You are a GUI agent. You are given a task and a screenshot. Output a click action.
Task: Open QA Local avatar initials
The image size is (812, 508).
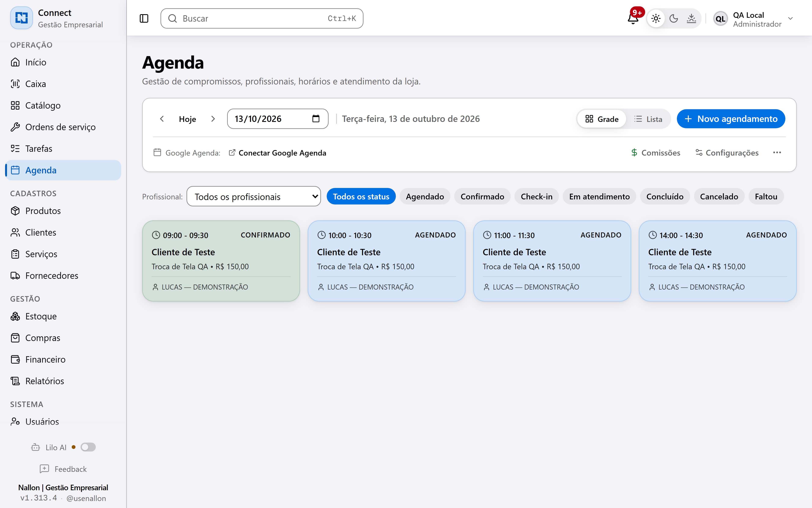coord(720,19)
